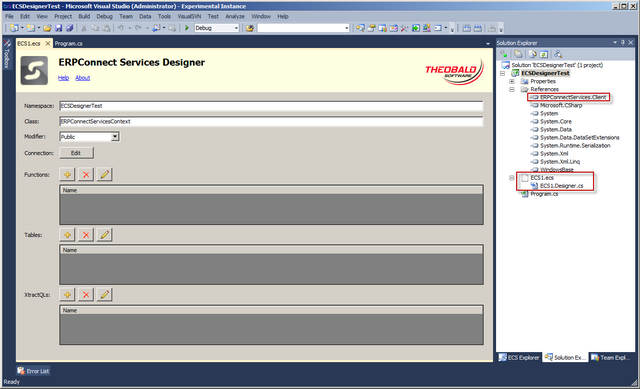640x389 pixels.
Task: Click the Add New Item toolbar icon
Action: pyautogui.click(x=31, y=28)
